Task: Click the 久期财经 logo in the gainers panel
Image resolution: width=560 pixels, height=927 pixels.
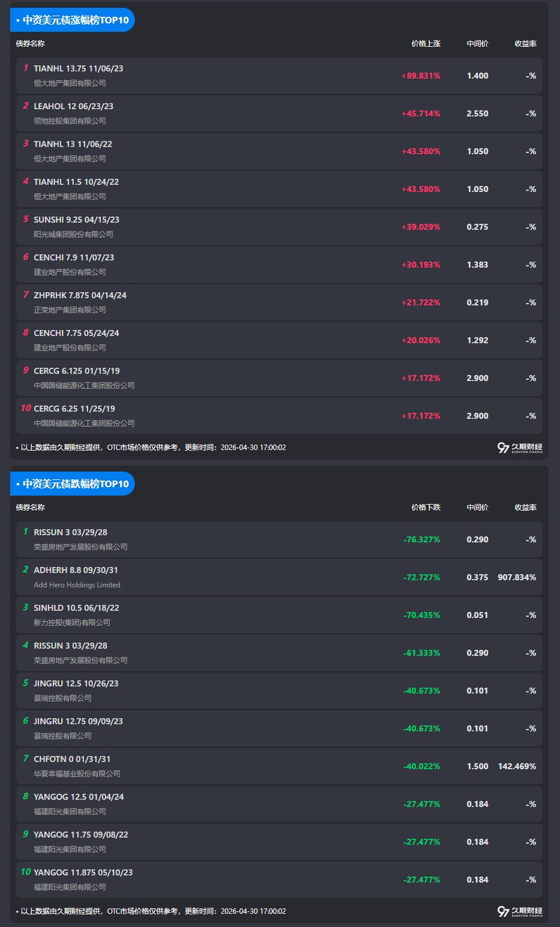Action: coord(520,448)
